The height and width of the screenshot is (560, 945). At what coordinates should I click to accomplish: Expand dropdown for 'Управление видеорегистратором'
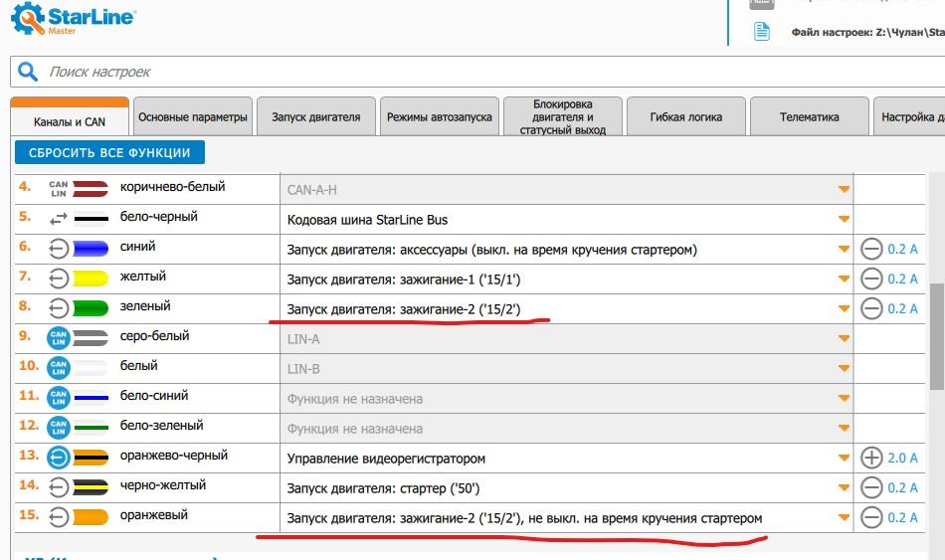[844, 459]
